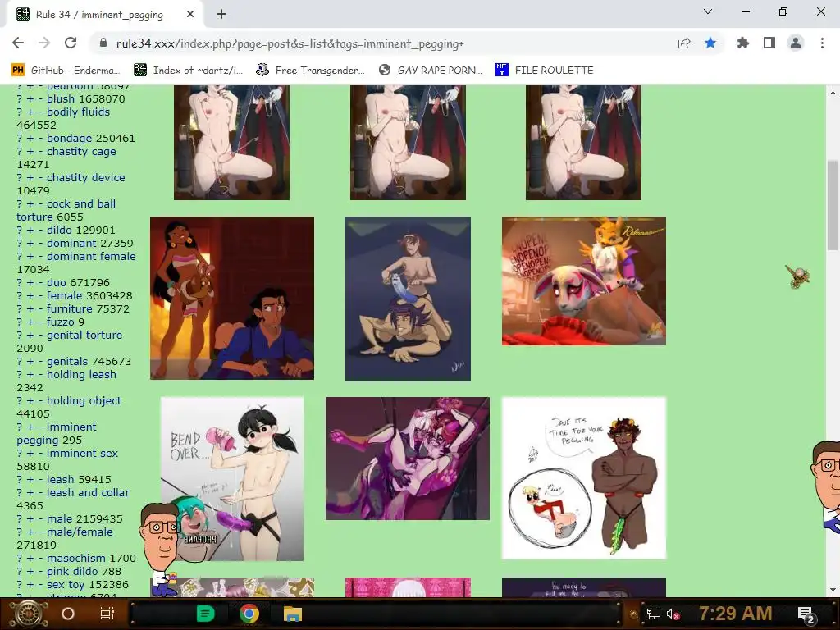Image resolution: width=840 pixels, height=630 pixels.
Task: Click the blush tag link
Action: coord(61,98)
